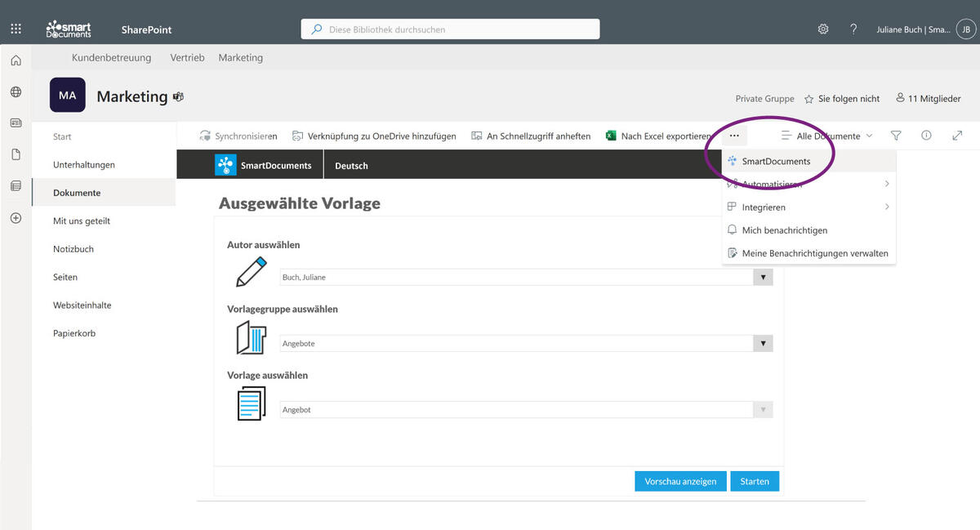
Task: Click Synchronisieren in the command bar
Action: coord(238,136)
